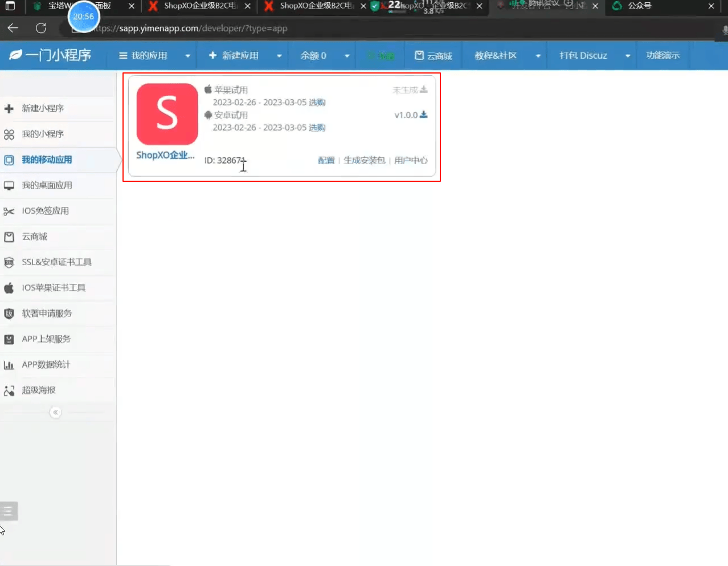Click 选购 in the 安卓试用 row
Image resolution: width=728 pixels, height=566 pixels.
[x=317, y=128]
